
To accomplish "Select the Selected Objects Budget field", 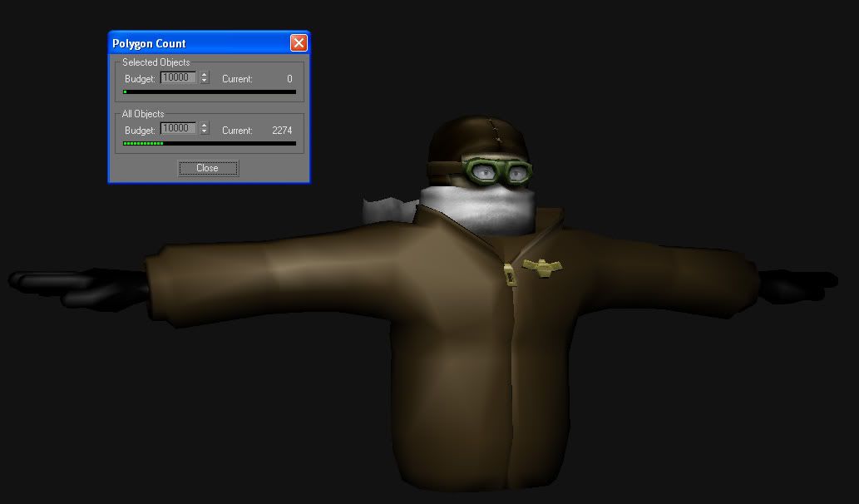I will (x=178, y=78).
